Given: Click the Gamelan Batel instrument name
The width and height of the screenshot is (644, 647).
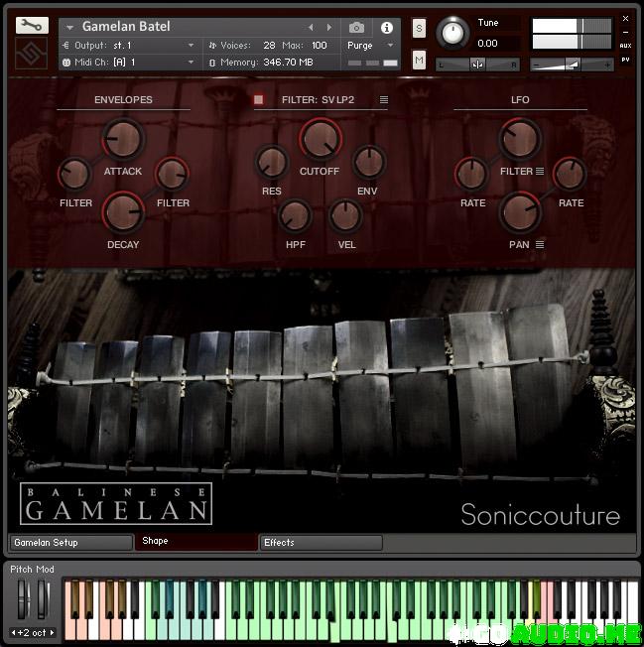Looking at the screenshot, I should pyautogui.click(x=126, y=27).
